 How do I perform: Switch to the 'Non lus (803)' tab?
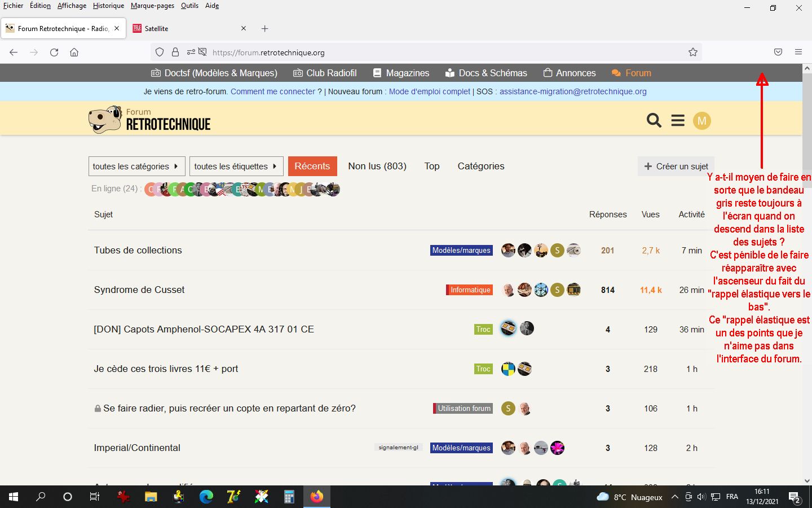[x=377, y=166]
